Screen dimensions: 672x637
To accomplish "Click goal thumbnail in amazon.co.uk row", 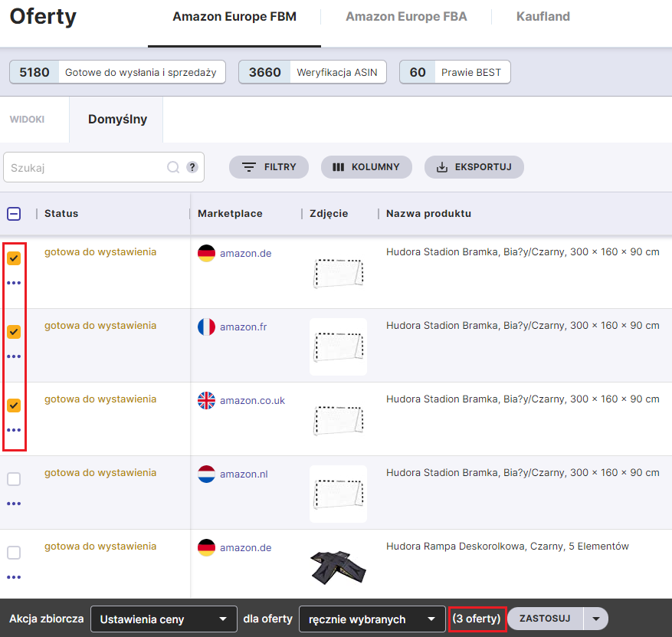I will 338,420.
